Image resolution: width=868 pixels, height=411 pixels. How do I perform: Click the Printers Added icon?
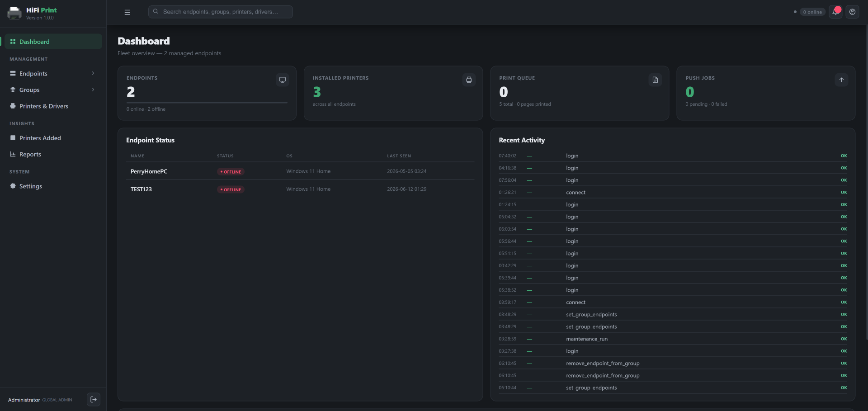tap(13, 138)
